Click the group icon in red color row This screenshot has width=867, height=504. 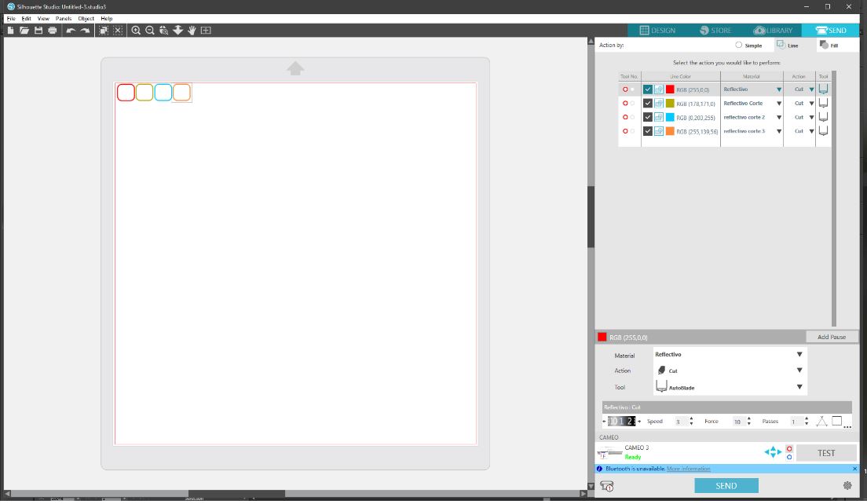pos(659,89)
